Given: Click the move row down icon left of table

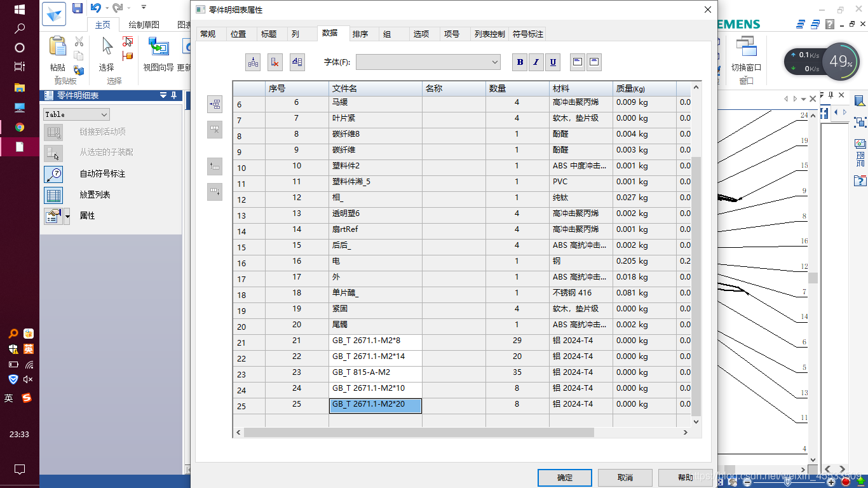Looking at the screenshot, I should (x=215, y=191).
